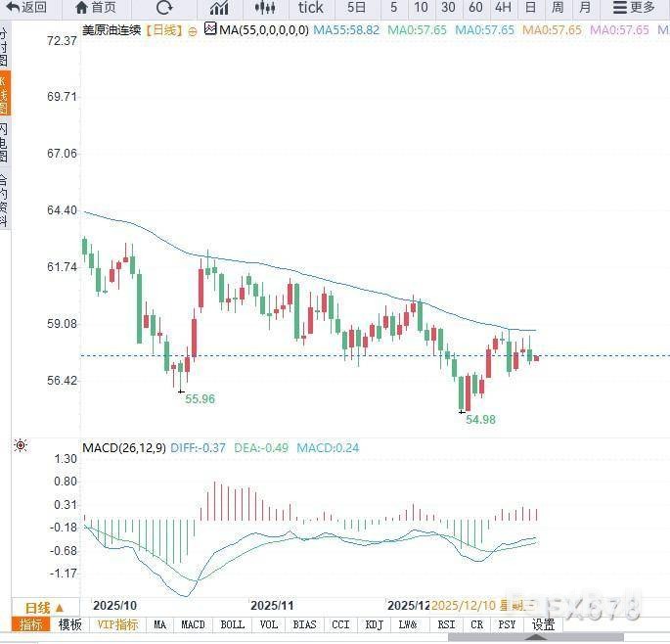Viewport: 670px width, 644px height.
Task: Apply the KDJ indicator
Action: pyautogui.click(x=374, y=624)
